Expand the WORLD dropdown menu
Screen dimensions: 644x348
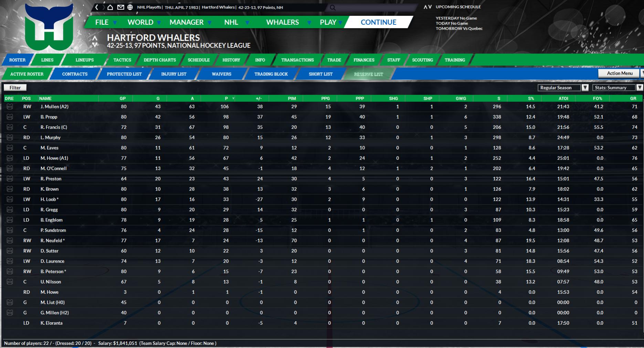pyautogui.click(x=159, y=23)
